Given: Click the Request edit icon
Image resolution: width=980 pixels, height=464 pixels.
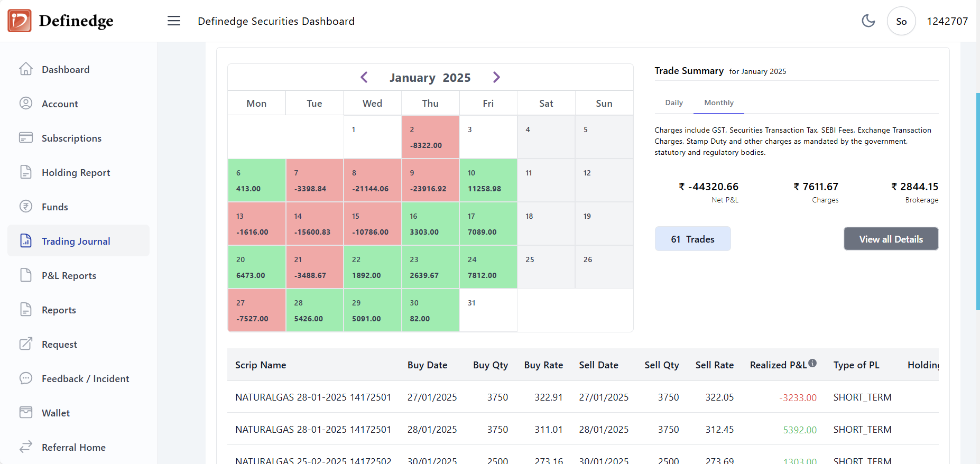Looking at the screenshot, I should pyautogui.click(x=26, y=344).
